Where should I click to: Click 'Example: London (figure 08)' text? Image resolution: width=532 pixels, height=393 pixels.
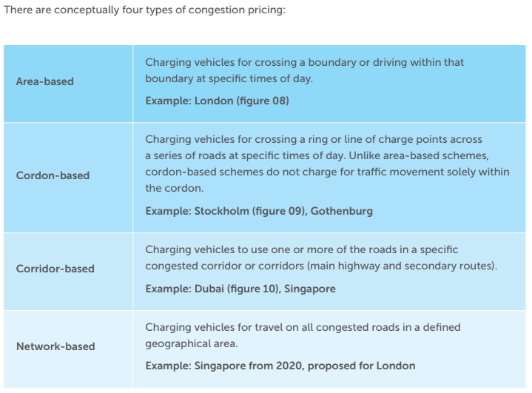pos(217,101)
